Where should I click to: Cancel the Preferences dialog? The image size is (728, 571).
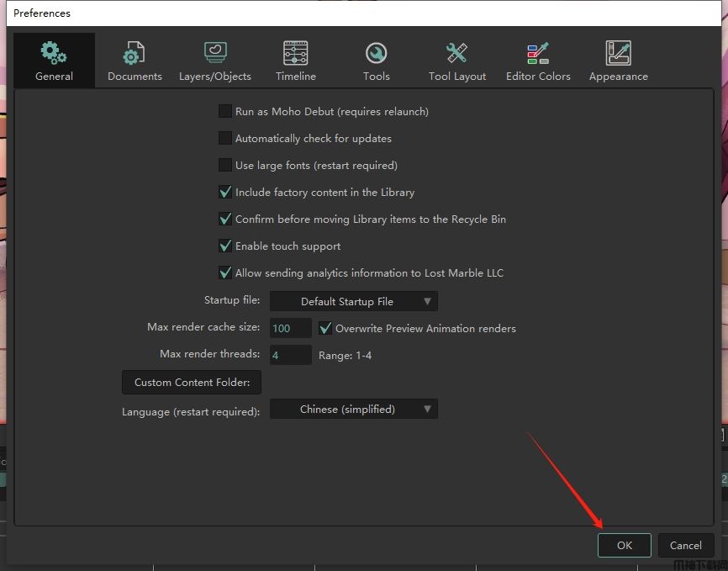686,545
